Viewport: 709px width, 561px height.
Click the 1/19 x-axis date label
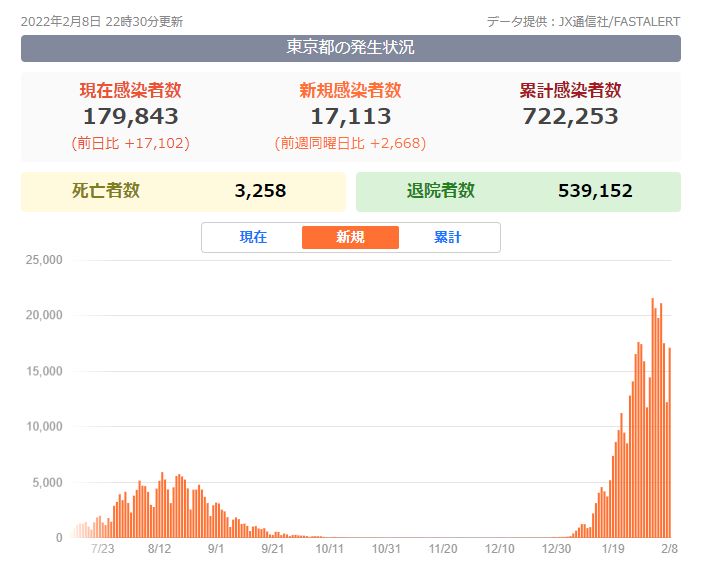click(x=613, y=549)
